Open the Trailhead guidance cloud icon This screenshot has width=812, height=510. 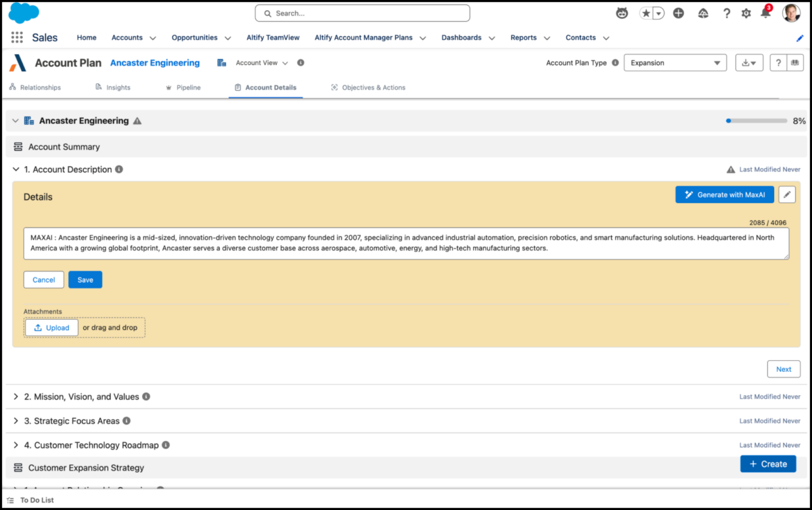click(703, 14)
